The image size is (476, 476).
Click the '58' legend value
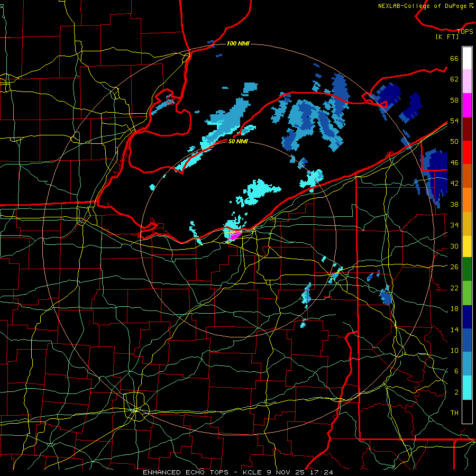(x=454, y=100)
